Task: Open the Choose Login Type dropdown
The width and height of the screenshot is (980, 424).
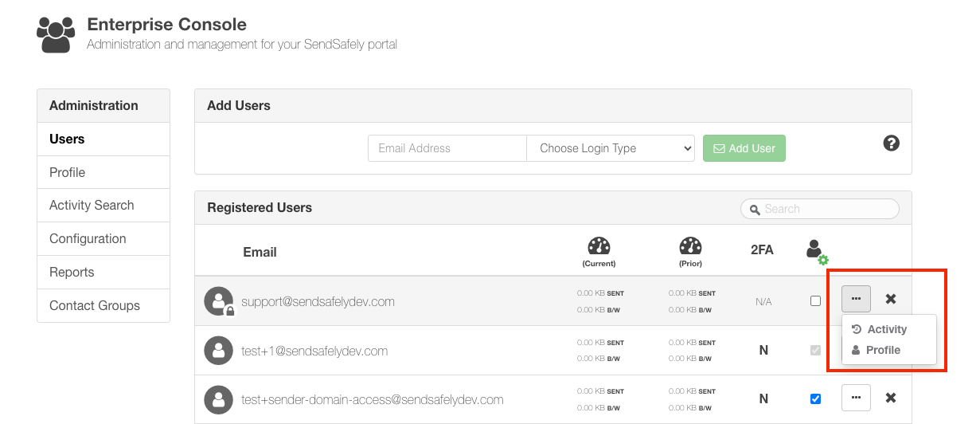Action: tap(611, 148)
